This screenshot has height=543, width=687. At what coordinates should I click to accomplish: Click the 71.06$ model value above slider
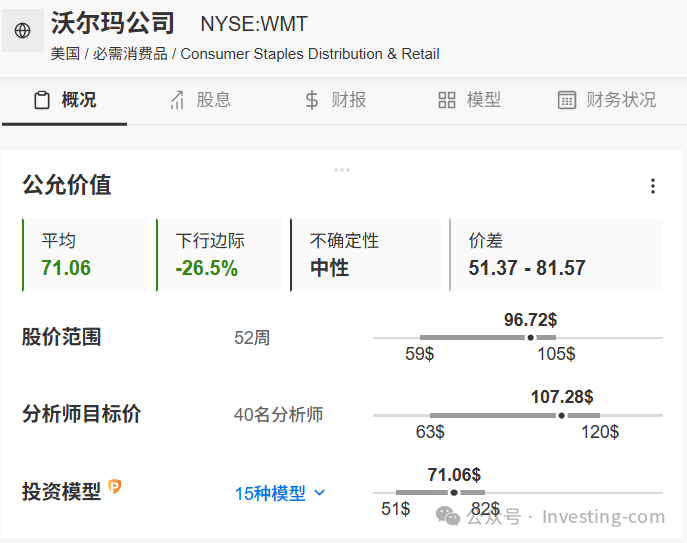point(454,475)
